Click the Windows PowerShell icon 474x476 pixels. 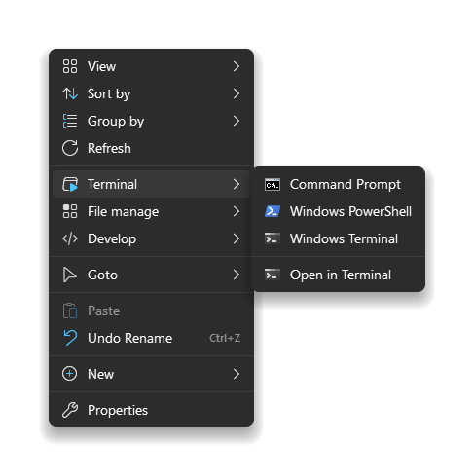pyautogui.click(x=273, y=211)
